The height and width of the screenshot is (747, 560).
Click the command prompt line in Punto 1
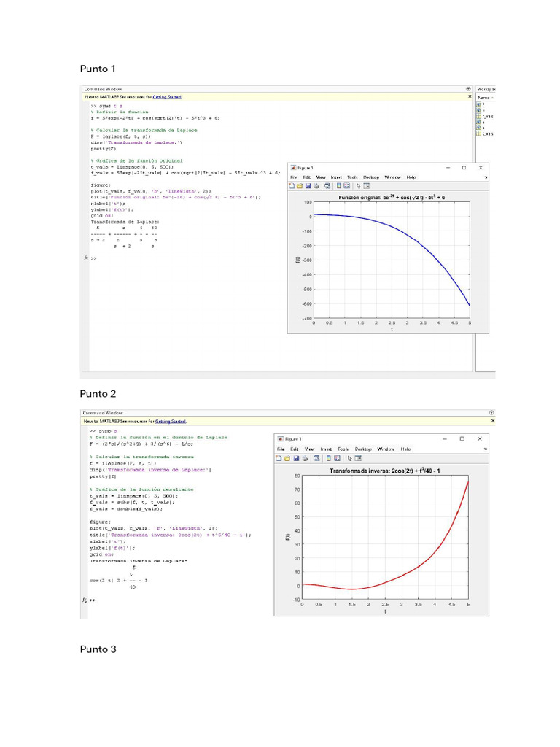(94, 258)
